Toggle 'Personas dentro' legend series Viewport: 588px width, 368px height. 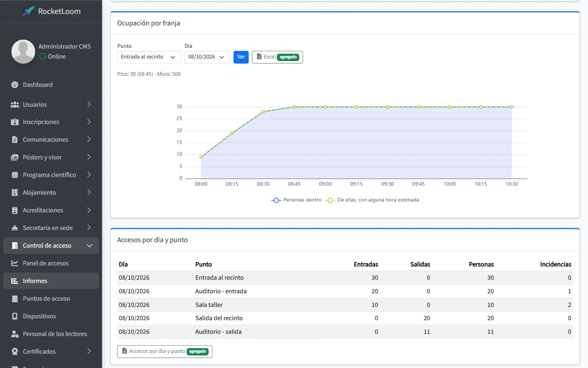coord(296,200)
